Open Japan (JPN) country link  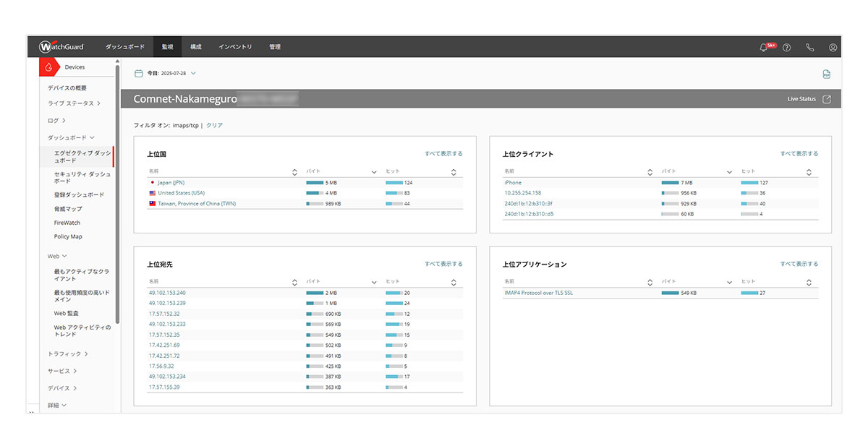click(x=171, y=183)
